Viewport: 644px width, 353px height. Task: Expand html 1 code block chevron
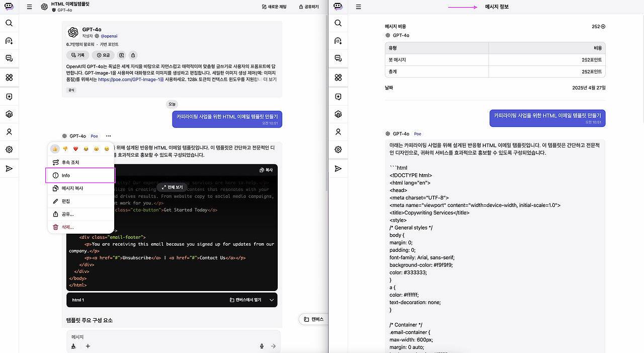pos(272,300)
